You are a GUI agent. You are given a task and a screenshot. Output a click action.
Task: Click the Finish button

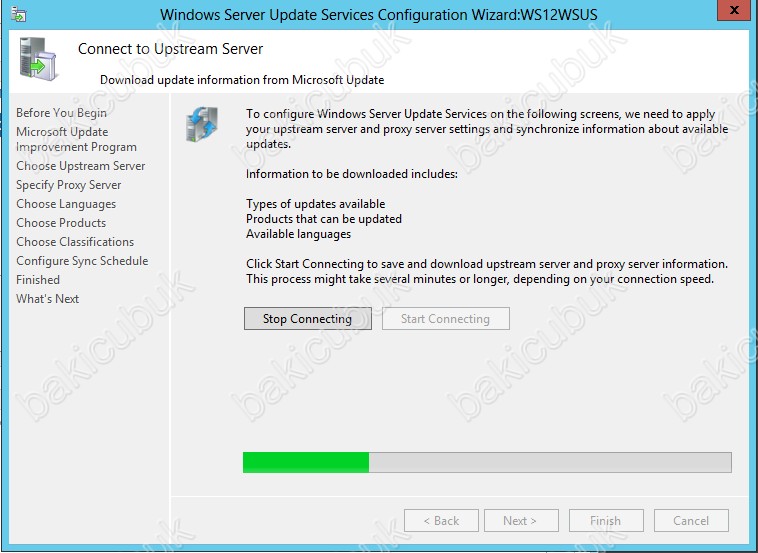[606, 521]
